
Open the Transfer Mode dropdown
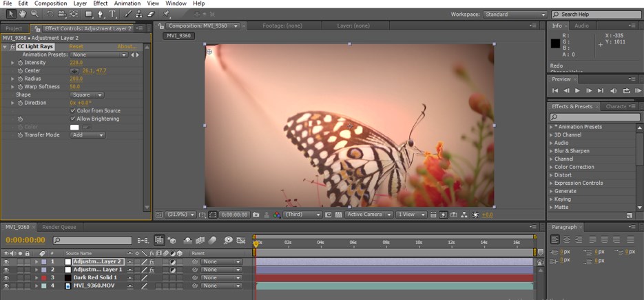coord(87,135)
